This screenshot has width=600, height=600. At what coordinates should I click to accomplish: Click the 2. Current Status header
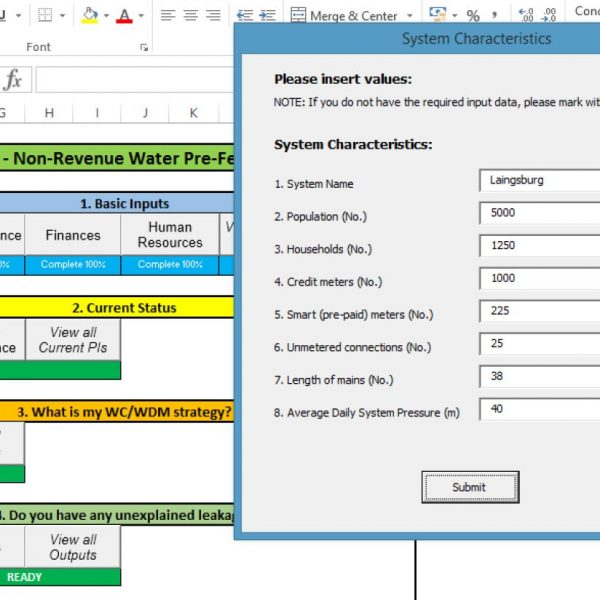(116, 308)
